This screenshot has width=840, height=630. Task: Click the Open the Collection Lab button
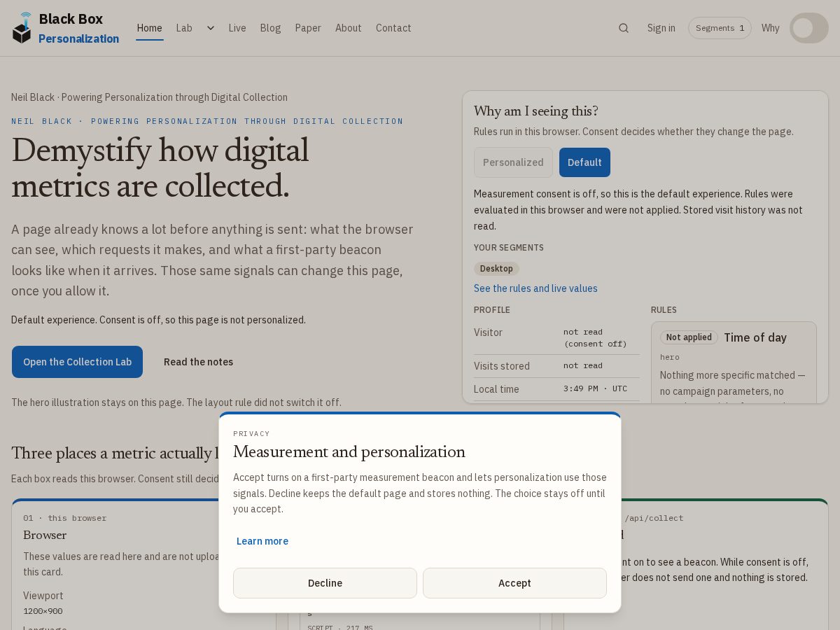click(x=77, y=362)
